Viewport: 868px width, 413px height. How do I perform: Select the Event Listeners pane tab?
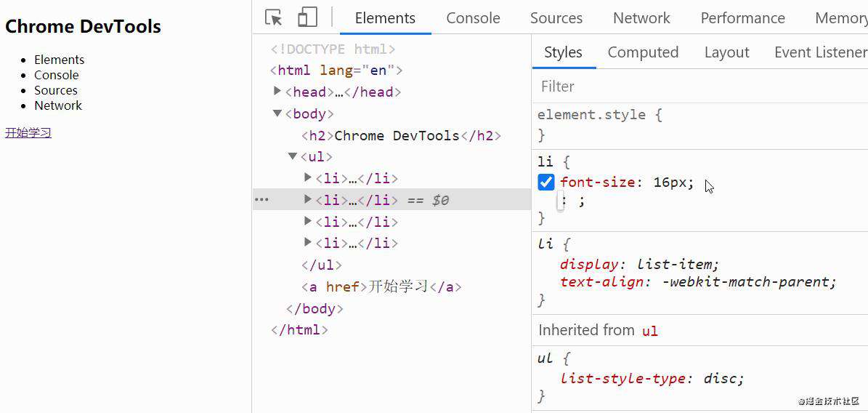821,52
